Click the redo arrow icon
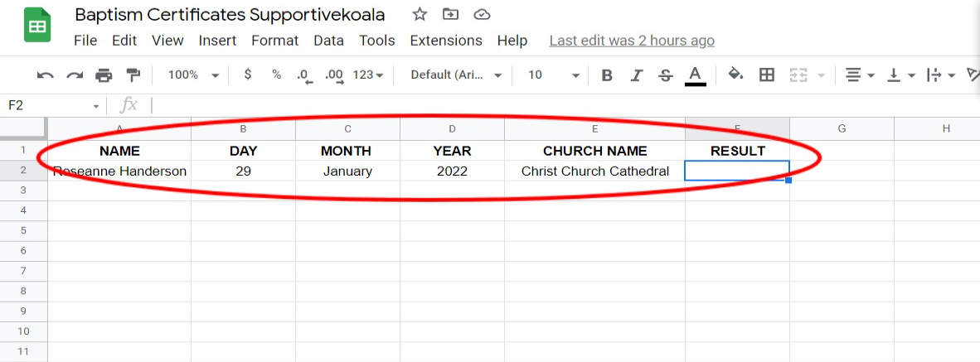 (x=75, y=75)
